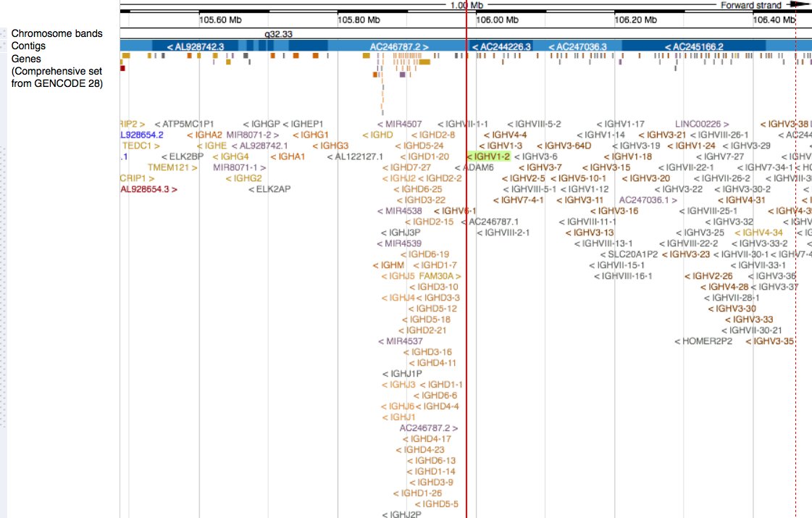The image size is (812, 518).
Task: Select the IGHG1 gene label
Action: click(311, 135)
